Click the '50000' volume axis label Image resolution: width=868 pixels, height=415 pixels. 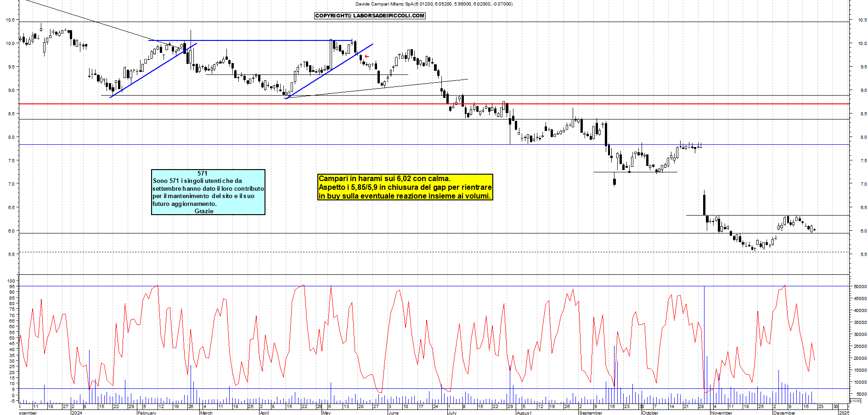860,287
